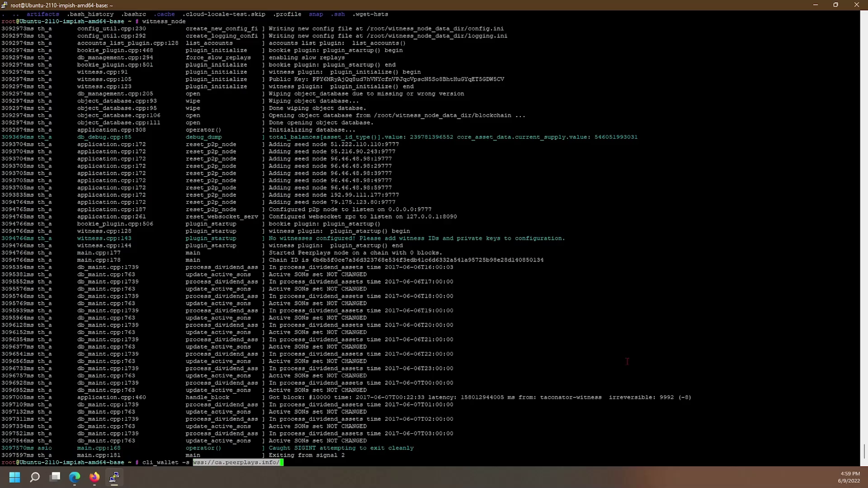Click the 'witness_node' command at the top prompt
Viewport: 868px width, 488px height.
tap(164, 22)
